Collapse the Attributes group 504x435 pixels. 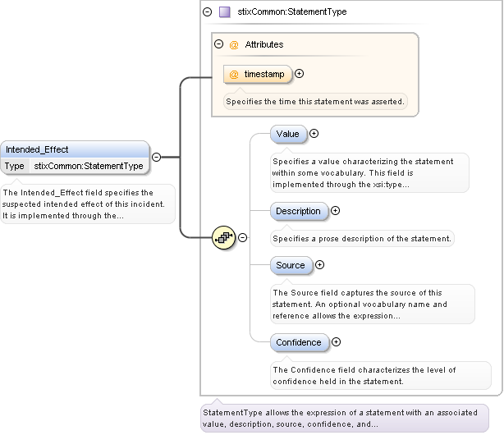click(218, 44)
